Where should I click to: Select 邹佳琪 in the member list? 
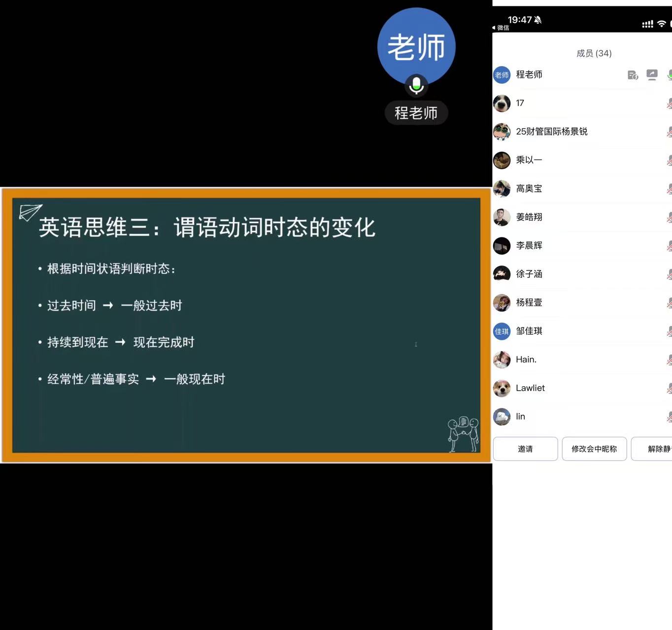click(529, 331)
